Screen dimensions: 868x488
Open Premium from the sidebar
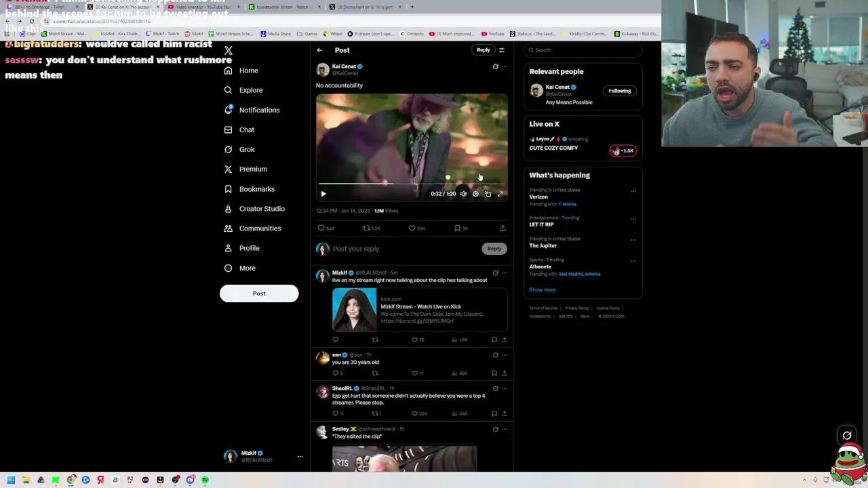coord(245,169)
